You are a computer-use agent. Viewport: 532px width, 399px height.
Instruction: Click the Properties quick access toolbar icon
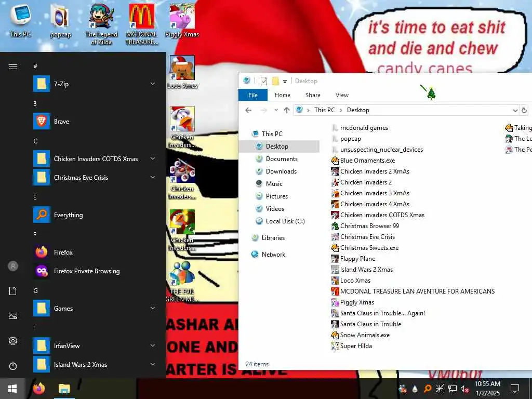pos(263,81)
